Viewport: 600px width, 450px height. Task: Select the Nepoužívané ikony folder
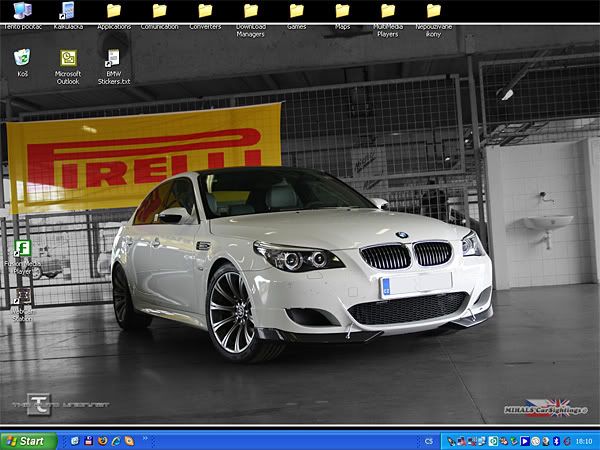tap(434, 19)
